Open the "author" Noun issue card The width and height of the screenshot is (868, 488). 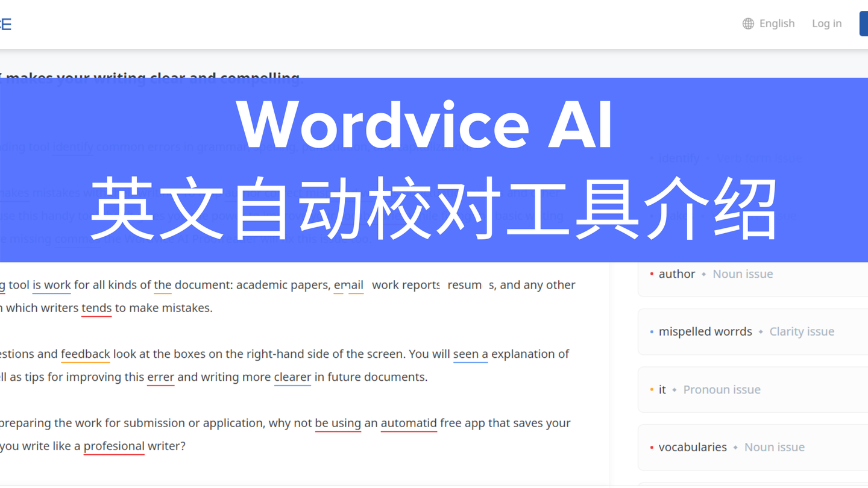[x=753, y=274]
